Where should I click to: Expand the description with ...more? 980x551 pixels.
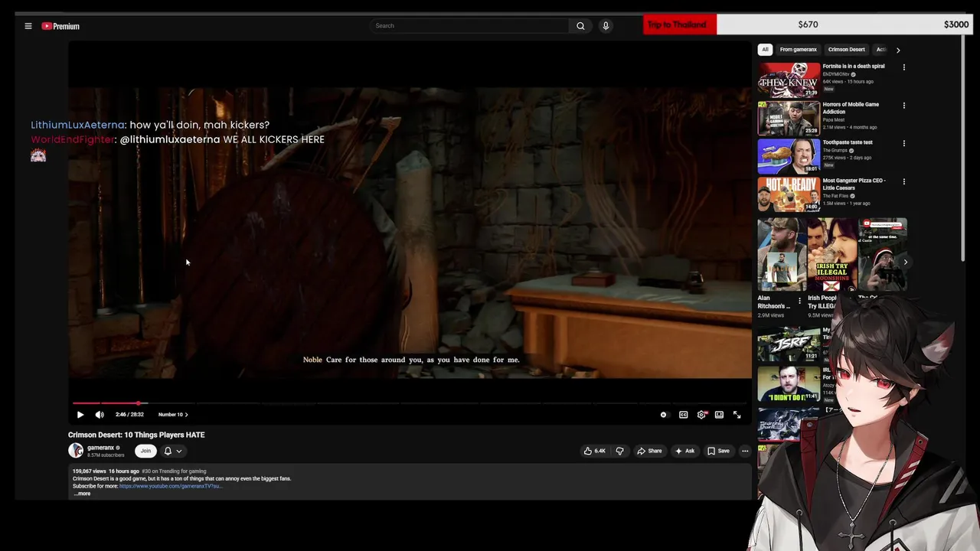pyautogui.click(x=82, y=494)
